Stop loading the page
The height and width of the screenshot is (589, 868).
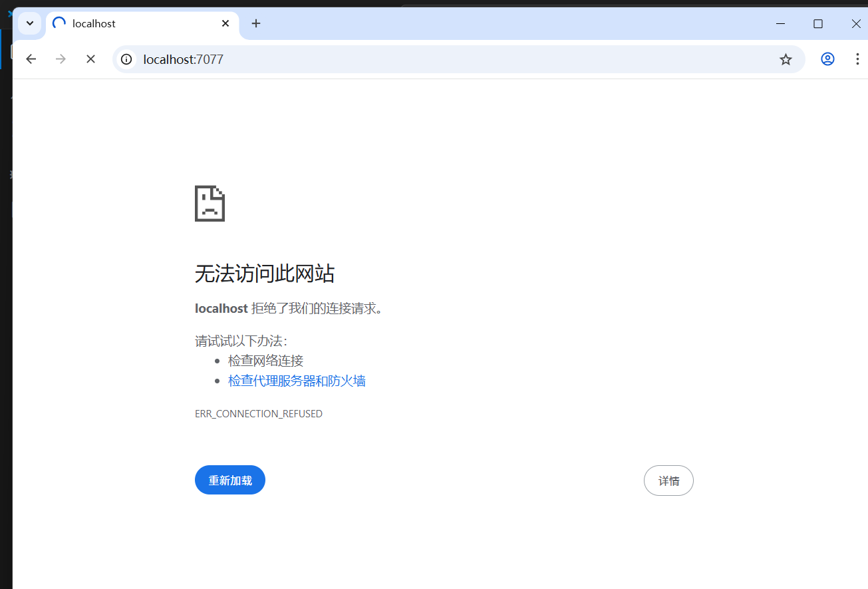point(90,59)
